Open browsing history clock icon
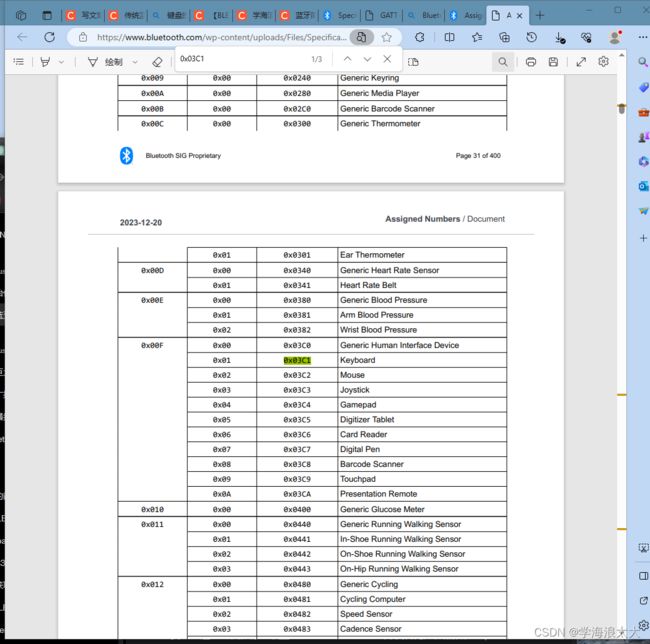The image size is (650, 644). pyautogui.click(x=531, y=37)
